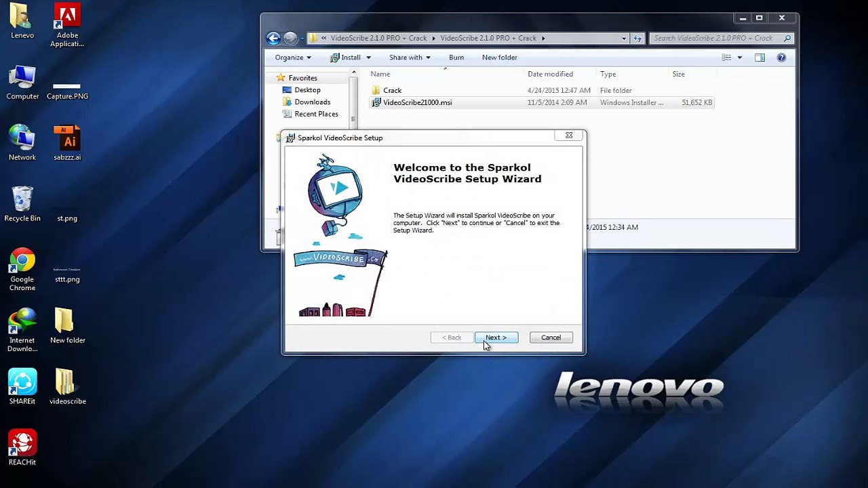This screenshot has width=868, height=488.
Task: Expand the view options dropdown arrow
Action: click(739, 58)
